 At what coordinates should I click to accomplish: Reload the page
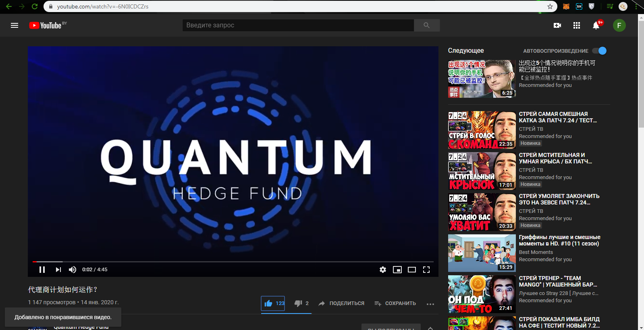pyautogui.click(x=35, y=6)
